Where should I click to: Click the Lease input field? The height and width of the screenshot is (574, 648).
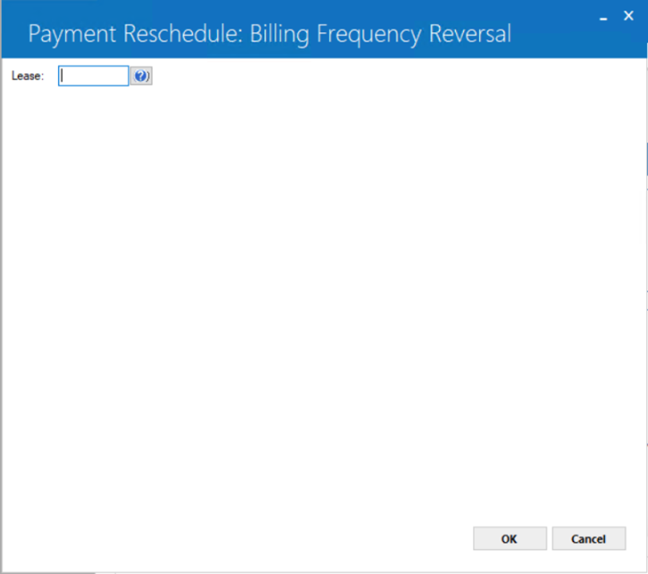pyautogui.click(x=93, y=76)
